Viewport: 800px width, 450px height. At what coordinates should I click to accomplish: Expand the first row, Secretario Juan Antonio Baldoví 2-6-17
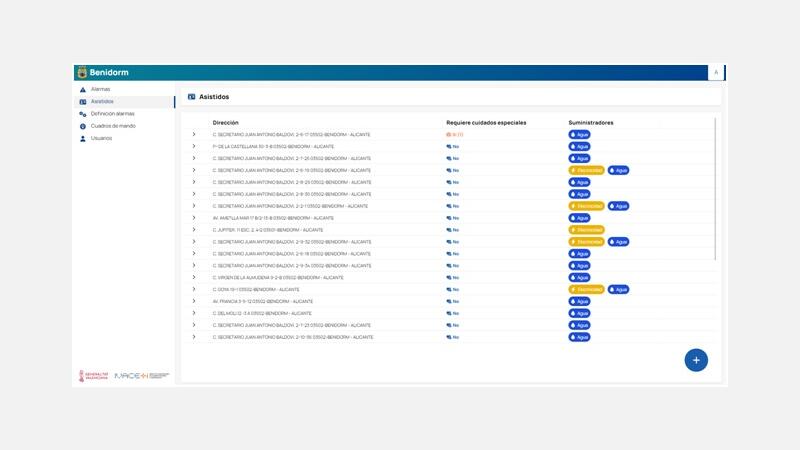[194, 135]
